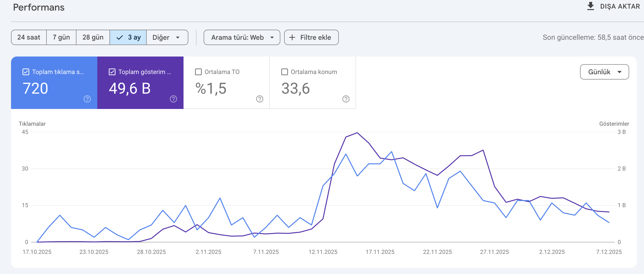644x274 pixels.
Task: Click the DIŞA AKTAR export button
Action: coord(613,6)
